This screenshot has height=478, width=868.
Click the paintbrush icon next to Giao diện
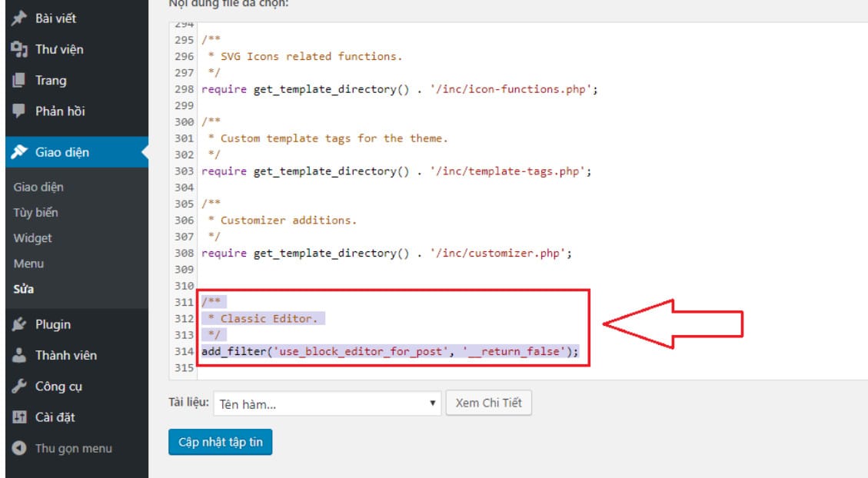[x=19, y=153]
